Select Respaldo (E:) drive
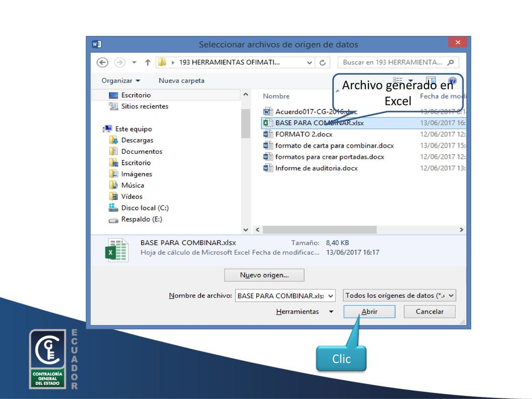This screenshot has width=532, height=399. pyautogui.click(x=141, y=219)
